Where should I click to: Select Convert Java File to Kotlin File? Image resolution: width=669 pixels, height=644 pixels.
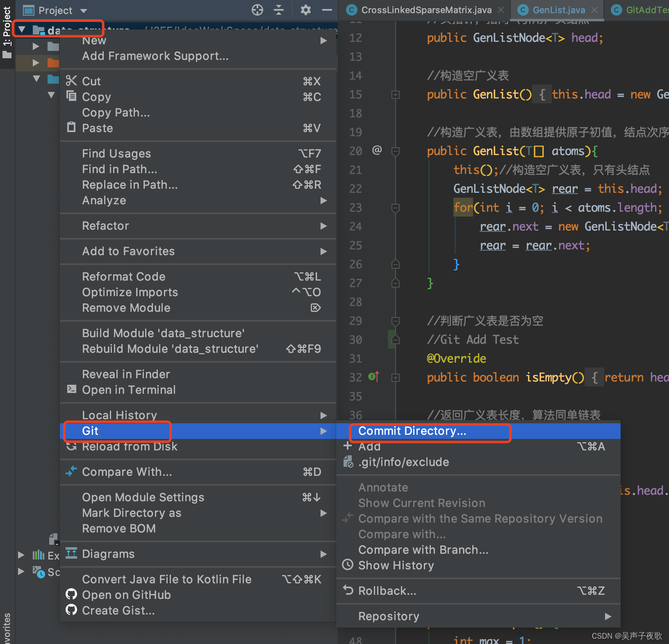pyautogui.click(x=198, y=579)
